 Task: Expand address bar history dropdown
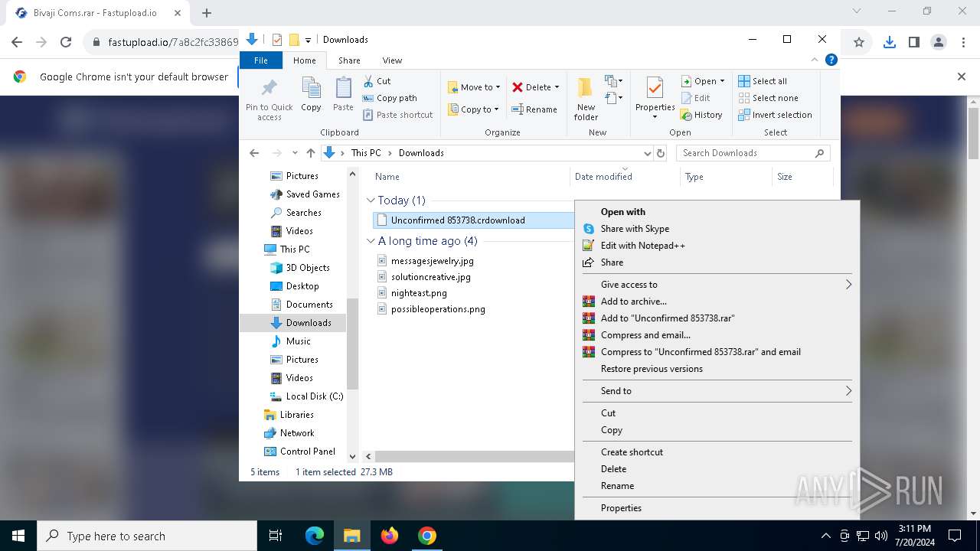pos(648,153)
